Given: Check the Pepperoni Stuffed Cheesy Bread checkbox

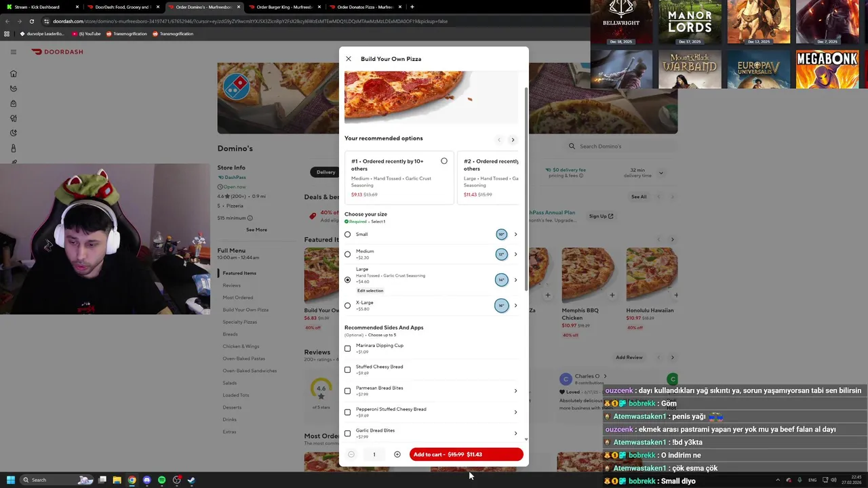Looking at the screenshot, I should point(348,412).
